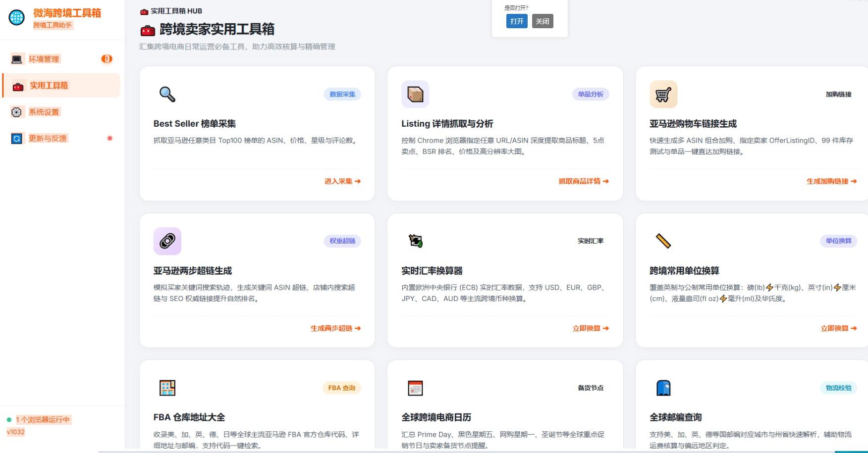The width and height of the screenshot is (868, 453).
Task: Click the 生成加购链接 link
Action: click(831, 181)
